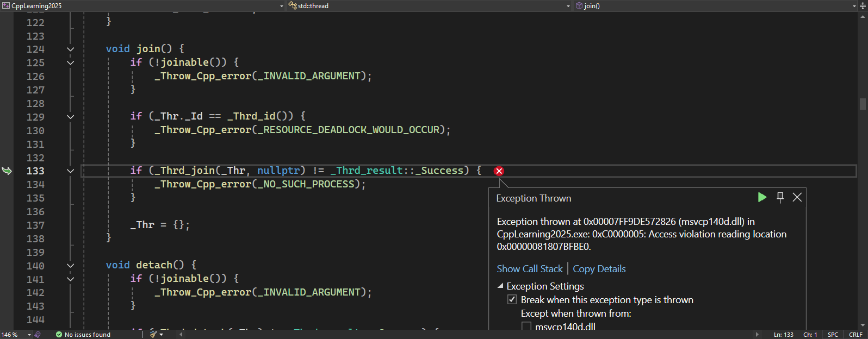Uncheck Break when this exception type is thrown
The width and height of the screenshot is (868, 339).
pyautogui.click(x=512, y=300)
